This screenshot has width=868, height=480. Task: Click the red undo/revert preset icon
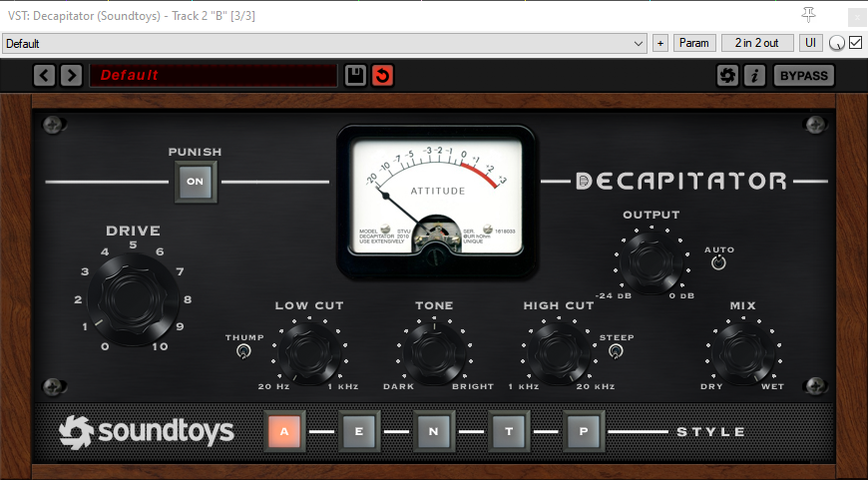coord(382,76)
